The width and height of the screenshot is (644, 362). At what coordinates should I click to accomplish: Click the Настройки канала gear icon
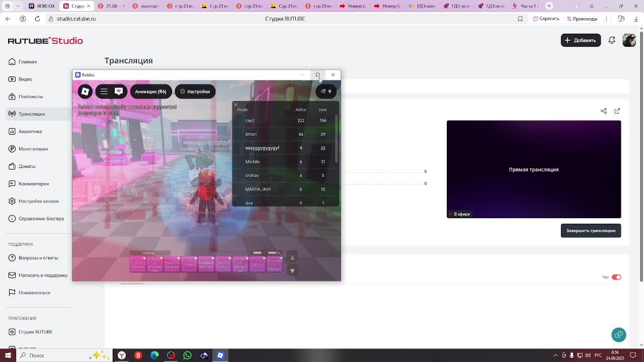tap(12, 201)
